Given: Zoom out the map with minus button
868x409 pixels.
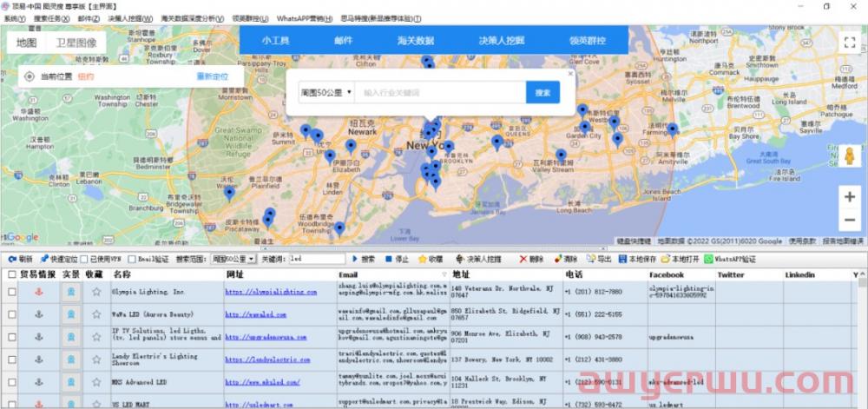Looking at the screenshot, I should (849, 220).
